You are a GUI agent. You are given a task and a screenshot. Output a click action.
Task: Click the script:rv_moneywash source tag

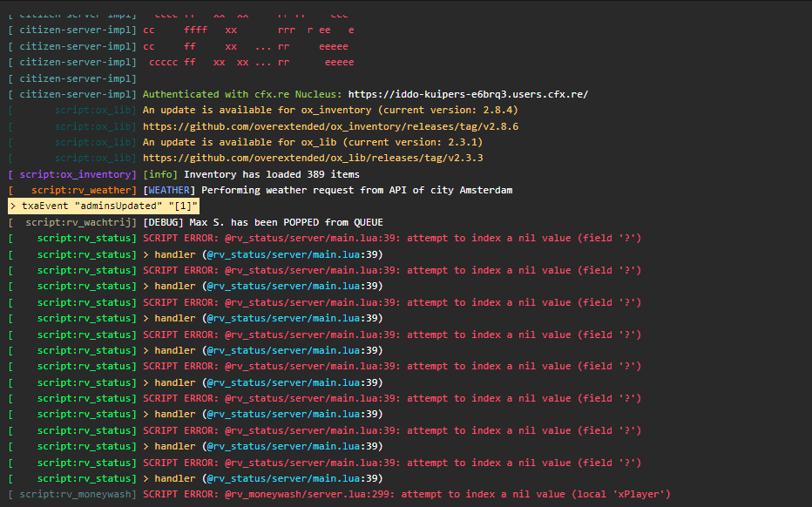coord(78,495)
